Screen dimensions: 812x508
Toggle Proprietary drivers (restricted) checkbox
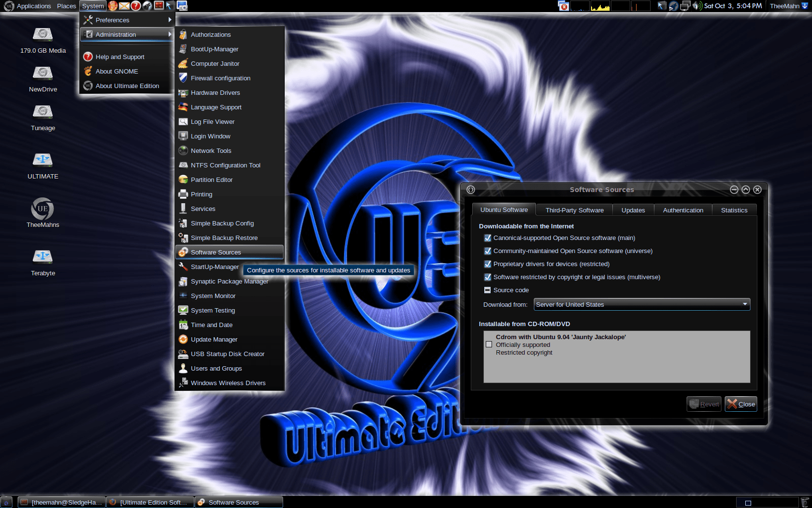[x=488, y=264]
